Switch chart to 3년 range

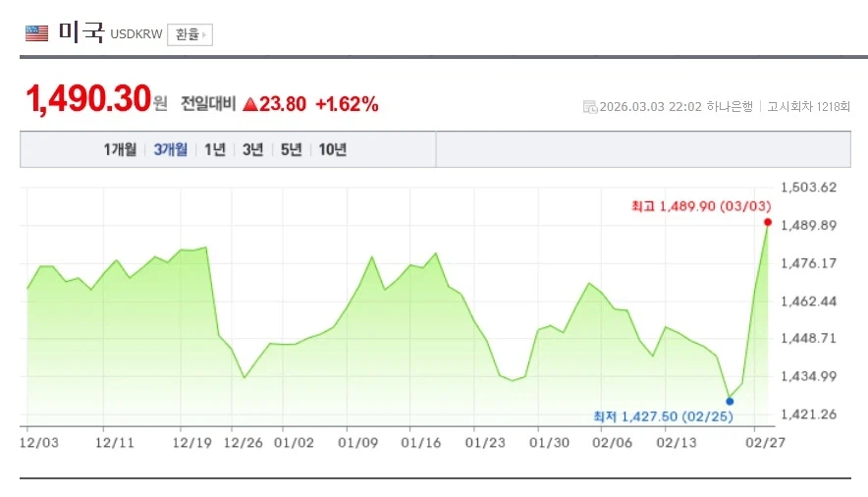(252, 150)
